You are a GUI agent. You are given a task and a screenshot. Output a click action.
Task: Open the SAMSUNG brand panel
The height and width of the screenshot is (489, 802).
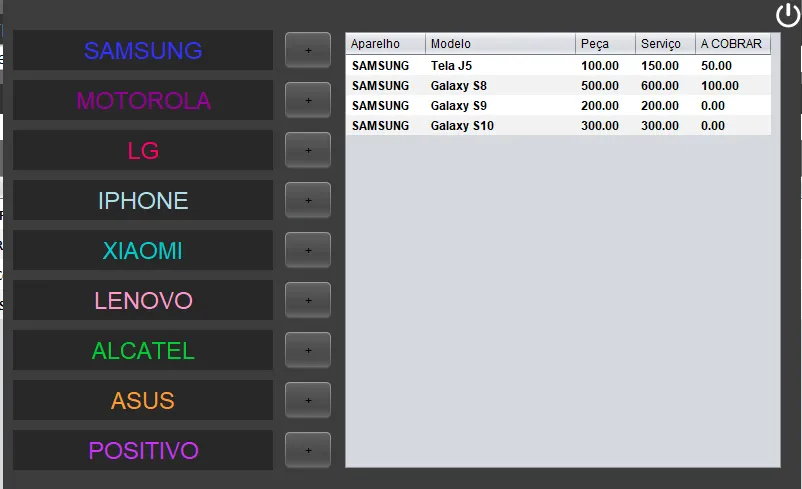point(143,50)
